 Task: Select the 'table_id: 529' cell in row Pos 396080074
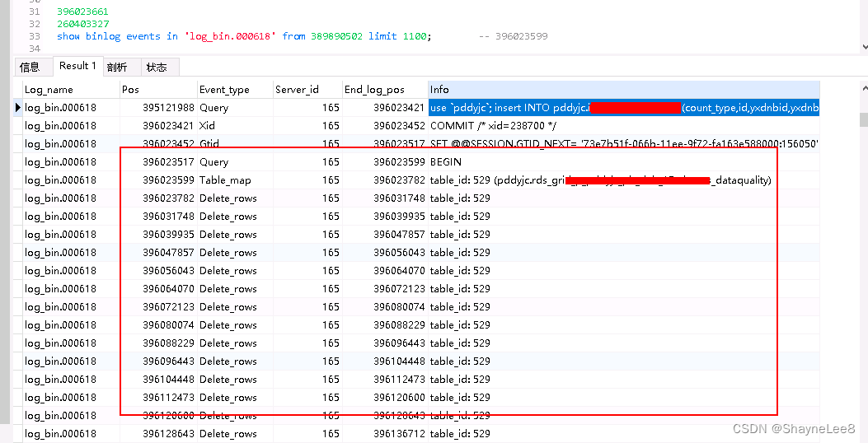point(624,324)
